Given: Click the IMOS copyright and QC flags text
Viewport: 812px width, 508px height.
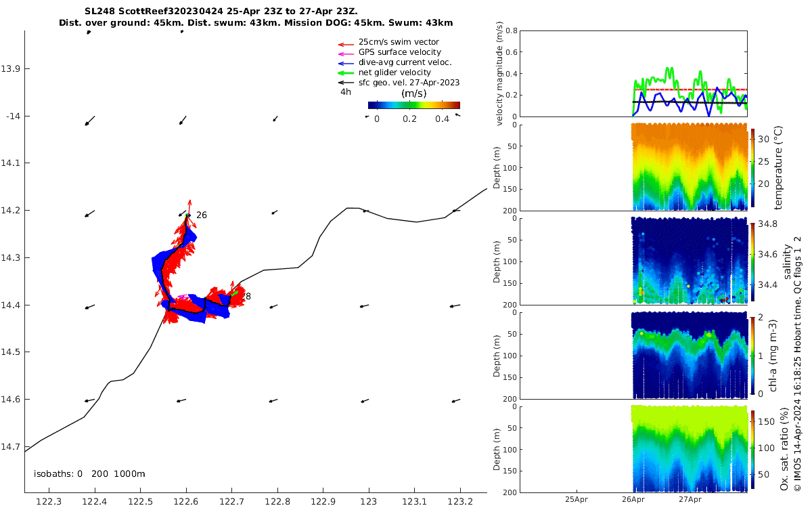Looking at the screenshot, I should (x=798, y=364).
